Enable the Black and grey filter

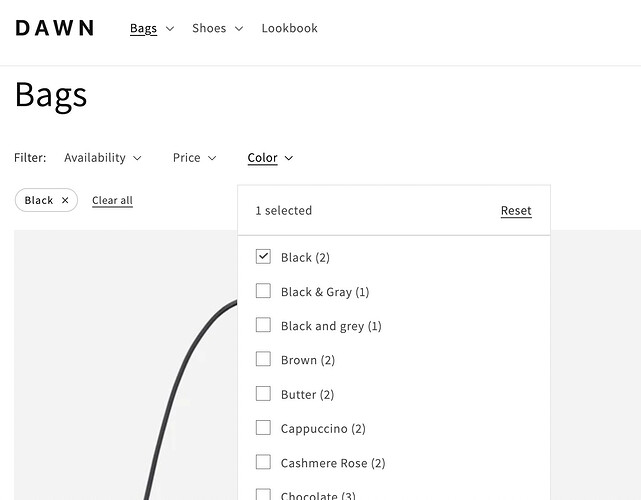[263, 325]
